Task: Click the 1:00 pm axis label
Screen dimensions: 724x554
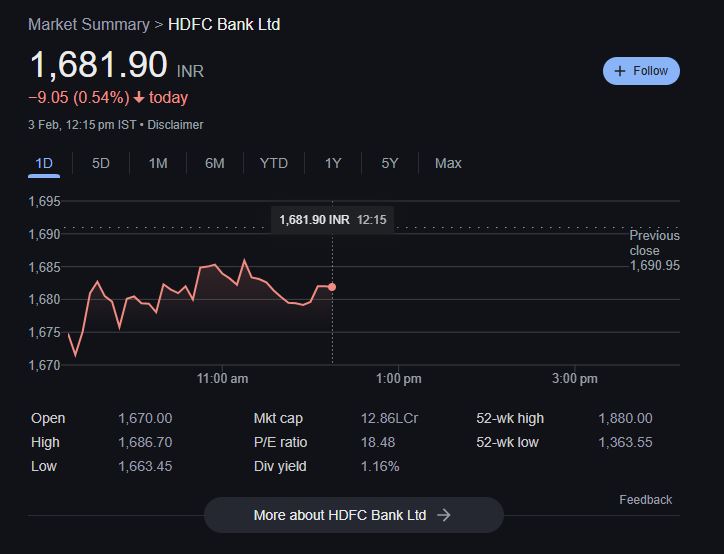Action: click(398, 379)
